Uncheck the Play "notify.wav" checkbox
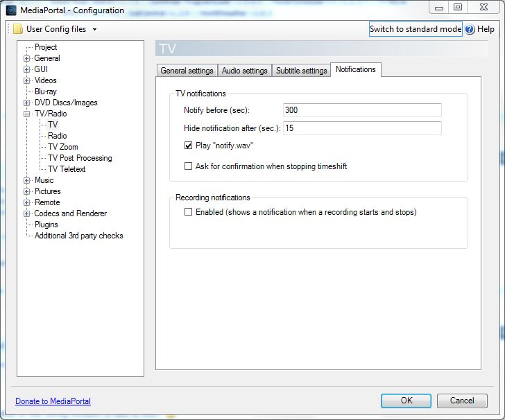505x420 pixels. pos(188,146)
